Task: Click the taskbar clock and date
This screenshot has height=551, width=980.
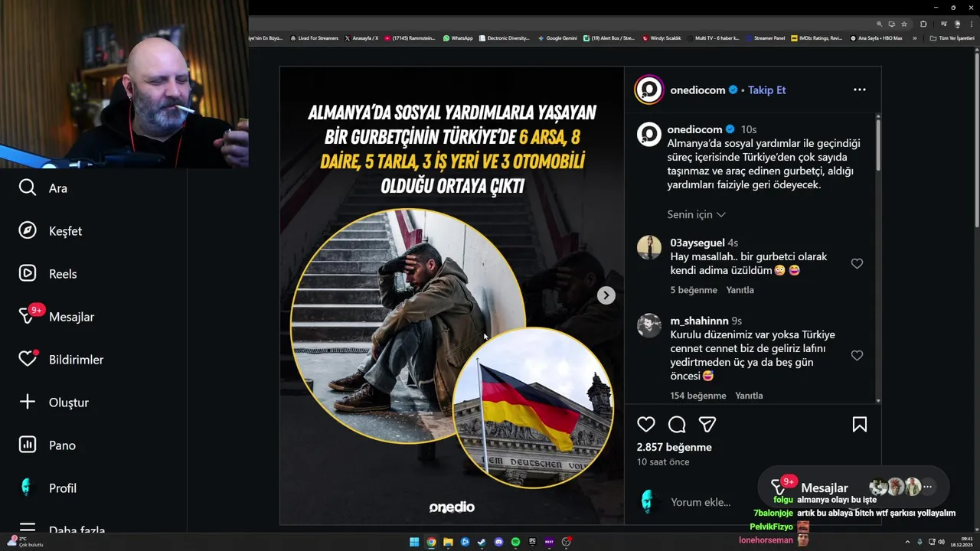Action: pyautogui.click(x=961, y=542)
